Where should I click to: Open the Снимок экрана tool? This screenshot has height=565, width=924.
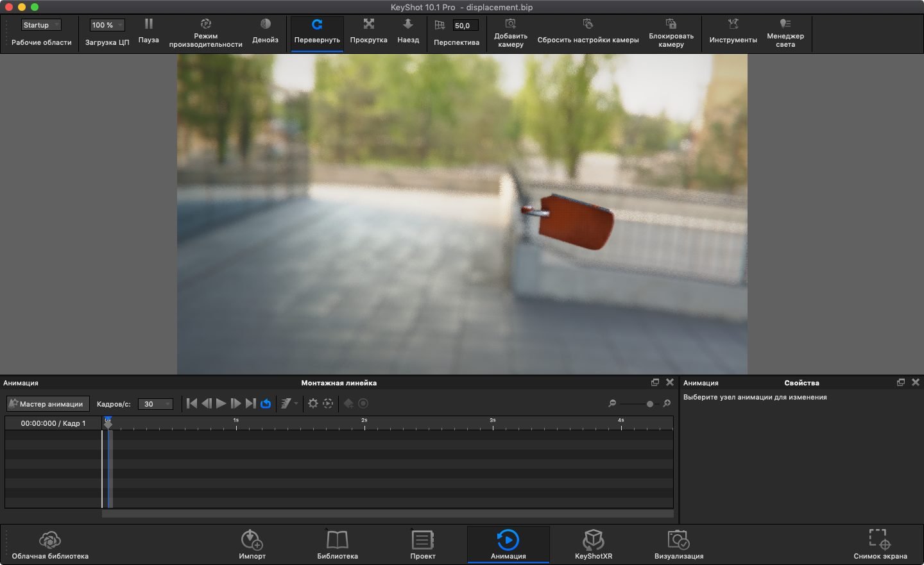(x=877, y=543)
